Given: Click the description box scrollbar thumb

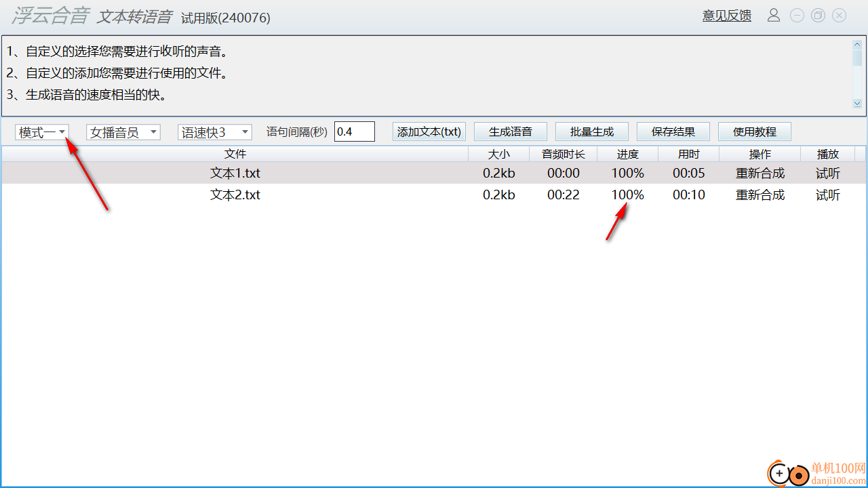Looking at the screenshot, I should click(857, 58).
